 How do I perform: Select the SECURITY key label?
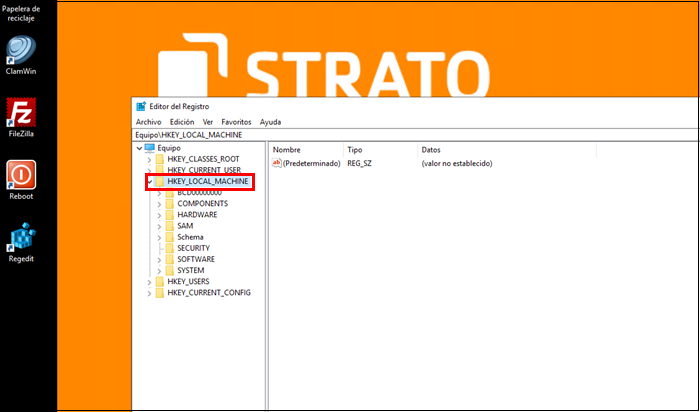click(x=193, y=248)
